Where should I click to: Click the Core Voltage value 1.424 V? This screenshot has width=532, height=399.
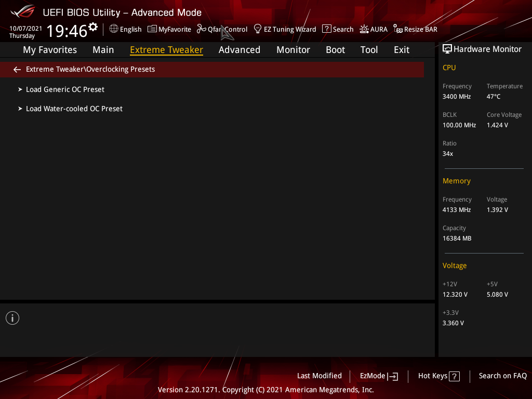click(497, 125)
